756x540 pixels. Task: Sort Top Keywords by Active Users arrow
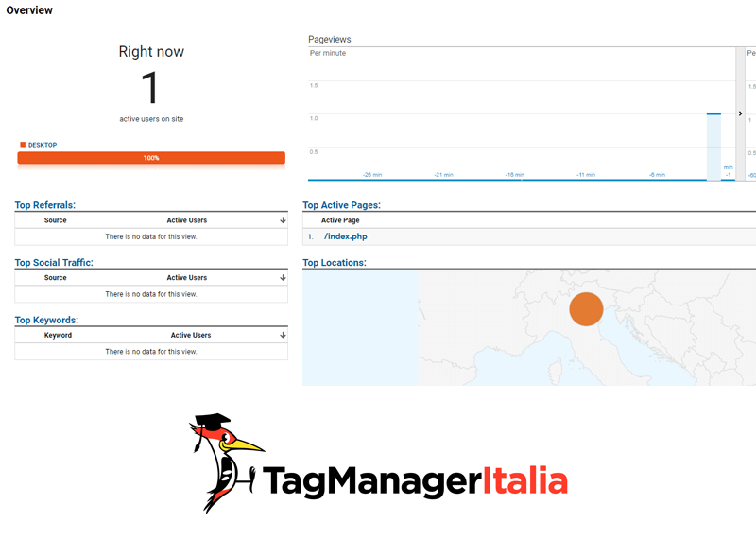point(283,335)
